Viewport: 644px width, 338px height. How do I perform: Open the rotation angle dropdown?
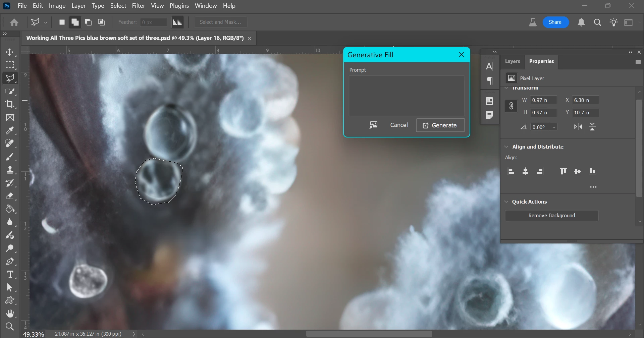pyautogui.click(x=554, y=127)
